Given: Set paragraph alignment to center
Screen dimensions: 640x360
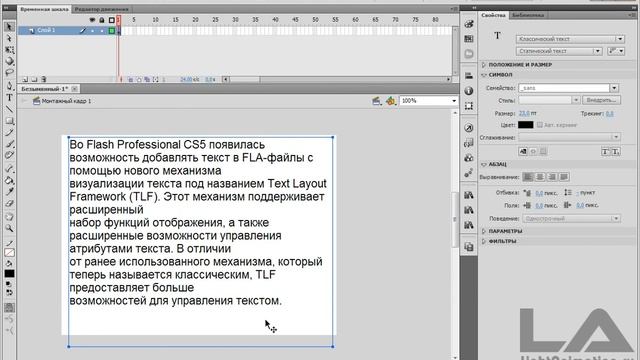Looking at the screenshot, I should pos(540,177).
